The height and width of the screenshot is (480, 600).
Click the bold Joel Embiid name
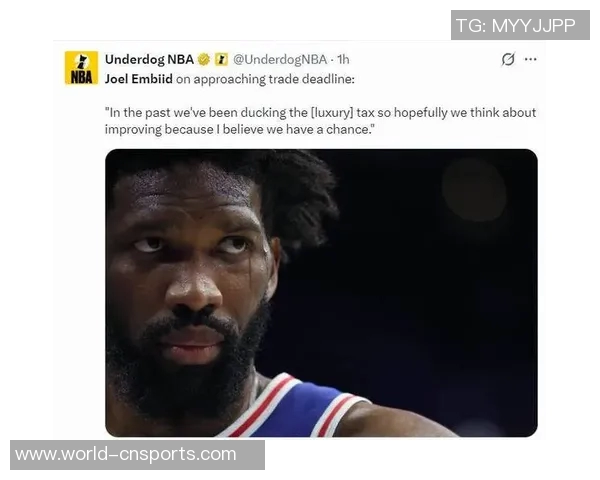(x=139, y=79)
